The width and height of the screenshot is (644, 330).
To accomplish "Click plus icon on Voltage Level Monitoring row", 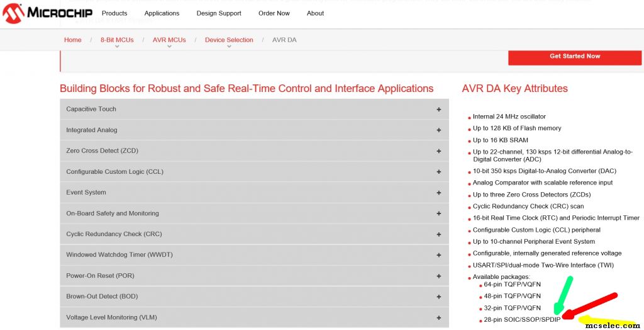I will pyautogui.click(x=438, y=317).
